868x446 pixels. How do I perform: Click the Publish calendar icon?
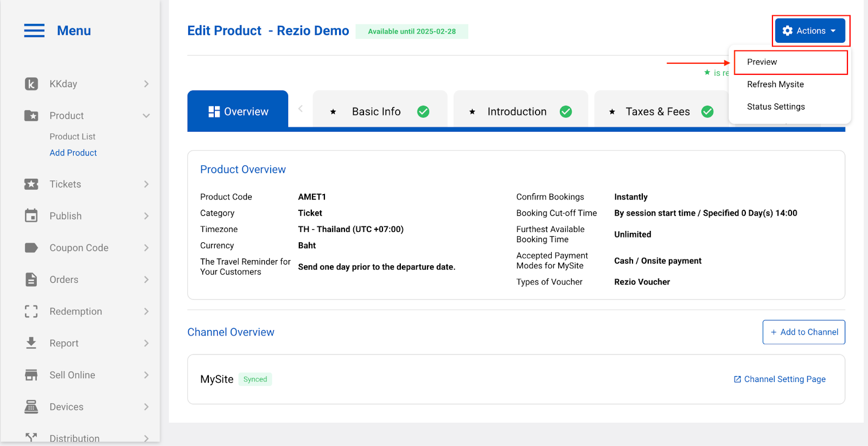tap(31, 216)
